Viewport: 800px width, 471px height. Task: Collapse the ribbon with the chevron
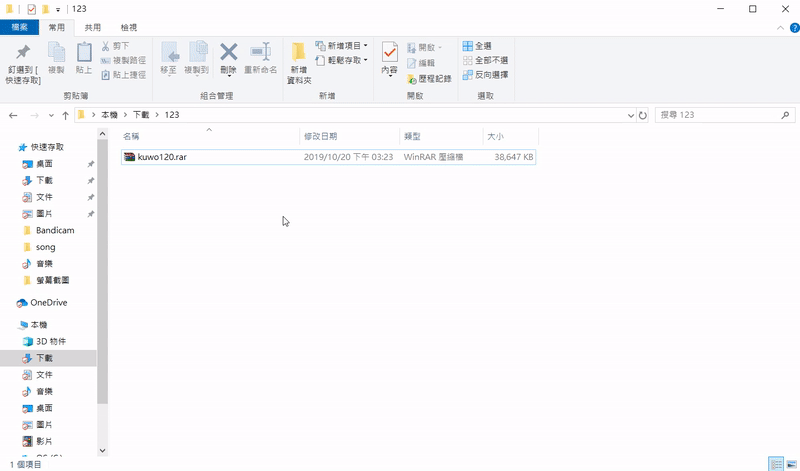click(x=780, y=28)
